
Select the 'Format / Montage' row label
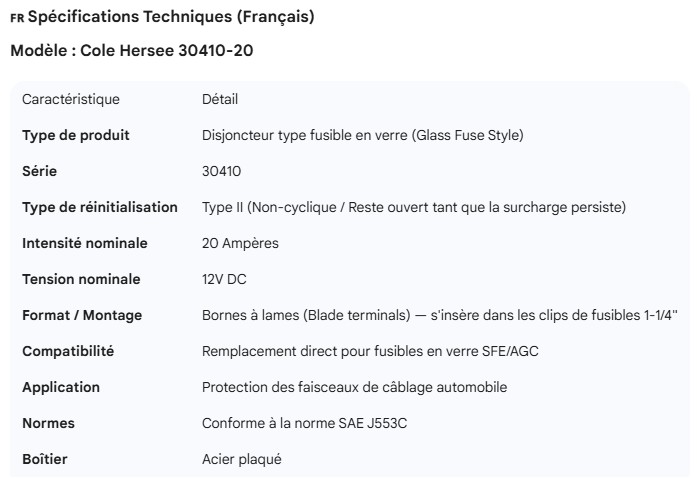(82, 315)
